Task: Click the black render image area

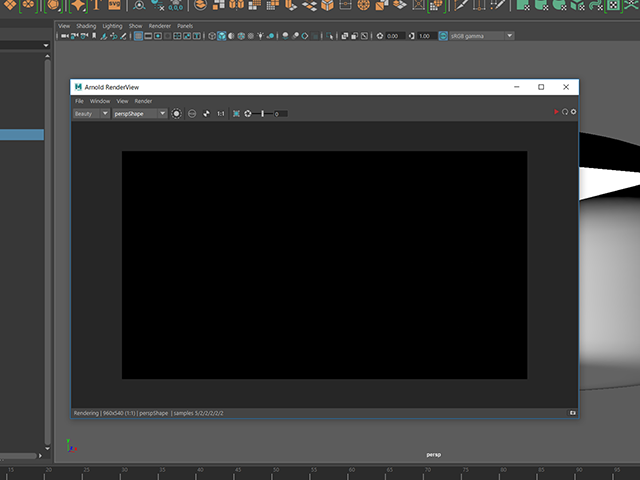Action: [x=324, y=265]
